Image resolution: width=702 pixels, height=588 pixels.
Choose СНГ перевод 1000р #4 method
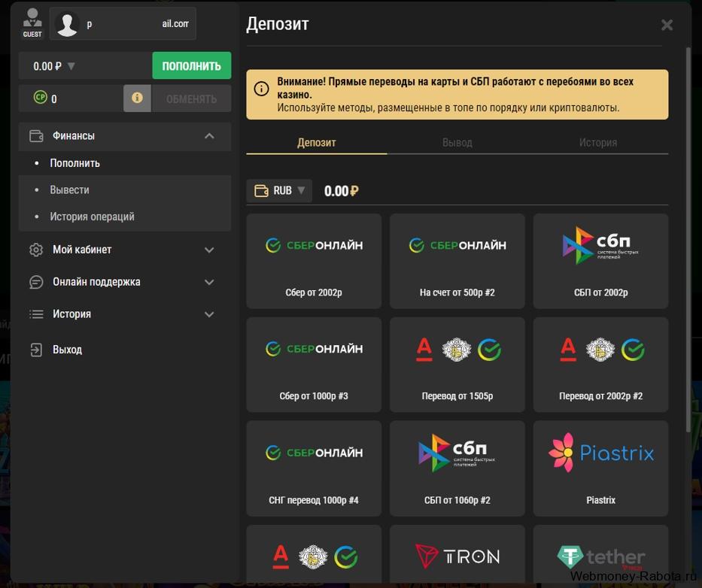tap(314, 468)
